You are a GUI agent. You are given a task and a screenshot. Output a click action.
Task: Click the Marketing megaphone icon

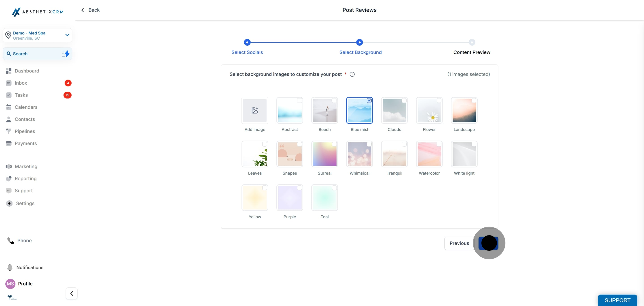point(9,166)
